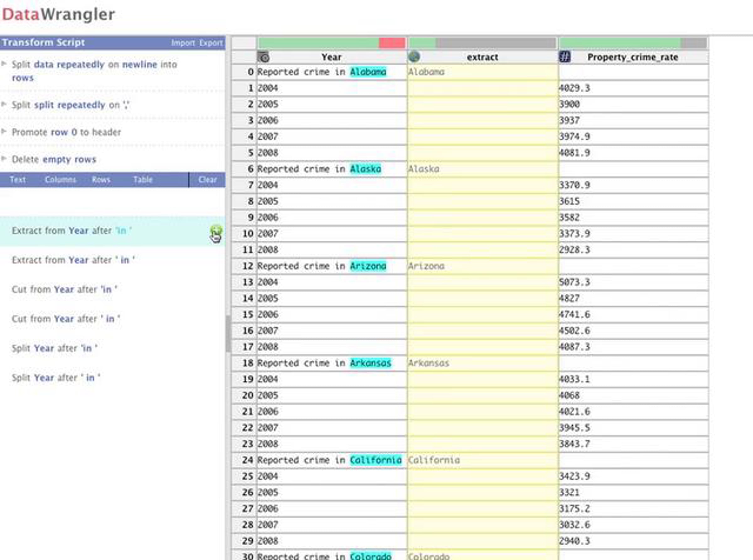Click the value 3615 cell
This screenshot has height=560, width=753.
tap(634, 201)
